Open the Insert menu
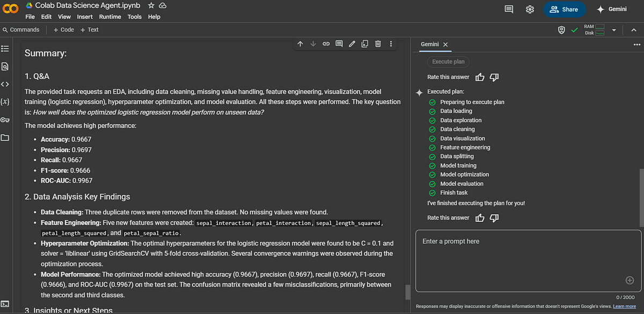The height and width of the screenshot is (314, 644). click(85, 17)
